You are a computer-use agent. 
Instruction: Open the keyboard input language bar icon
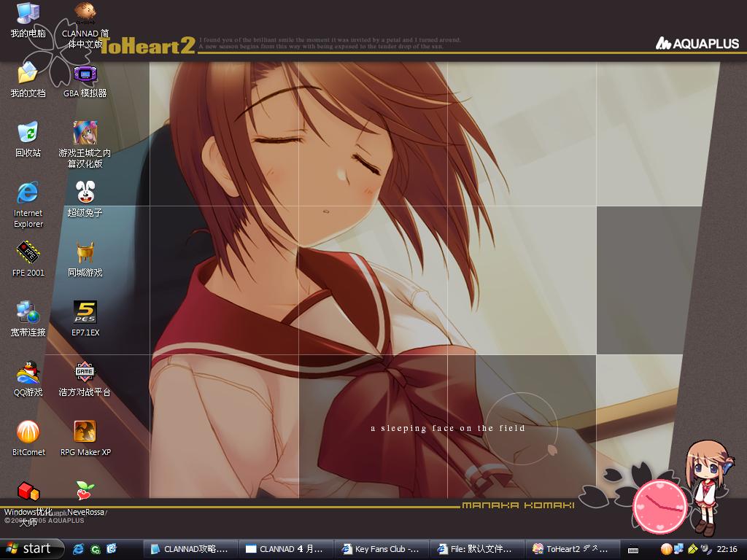(633, 550)
